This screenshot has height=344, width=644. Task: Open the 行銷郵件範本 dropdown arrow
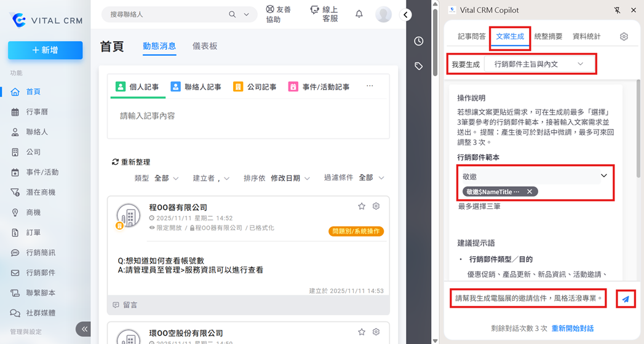[603, 176]
